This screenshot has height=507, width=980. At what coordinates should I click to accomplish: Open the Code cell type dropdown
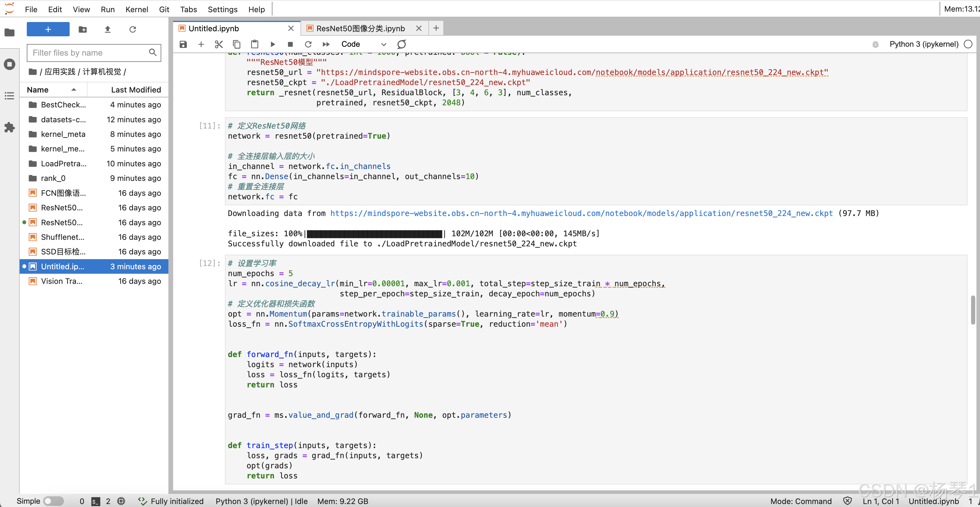(363, 44)
